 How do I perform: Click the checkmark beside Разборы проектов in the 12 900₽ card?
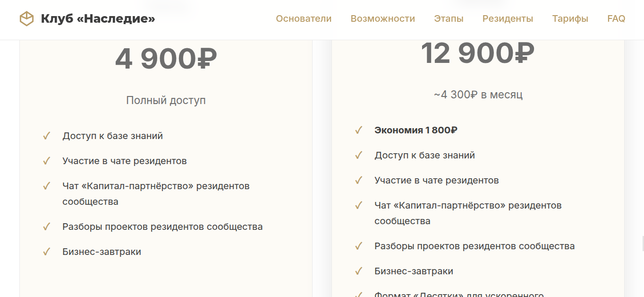(x=358, y=246)
